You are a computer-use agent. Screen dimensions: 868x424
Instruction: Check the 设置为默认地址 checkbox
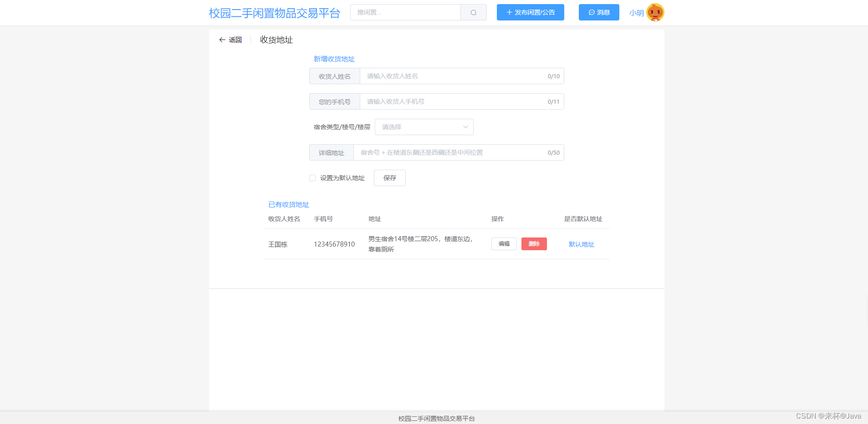pos(312,178)
